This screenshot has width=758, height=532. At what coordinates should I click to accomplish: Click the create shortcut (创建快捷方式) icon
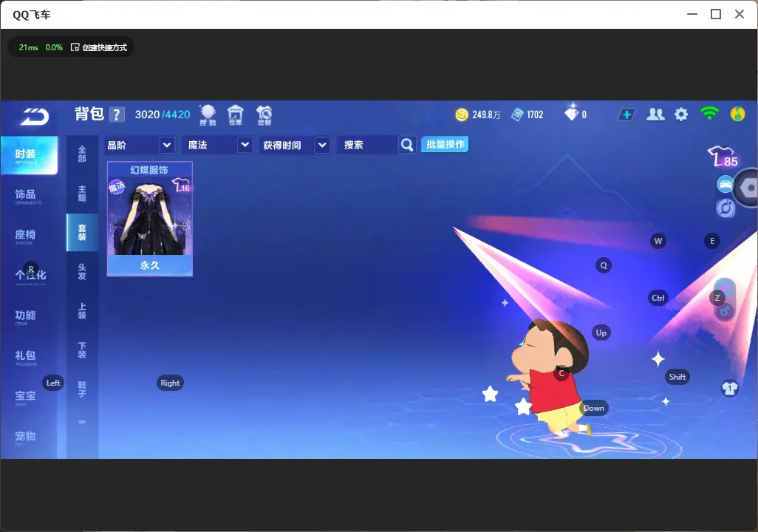pyautogui.click(x=75, y=47)
